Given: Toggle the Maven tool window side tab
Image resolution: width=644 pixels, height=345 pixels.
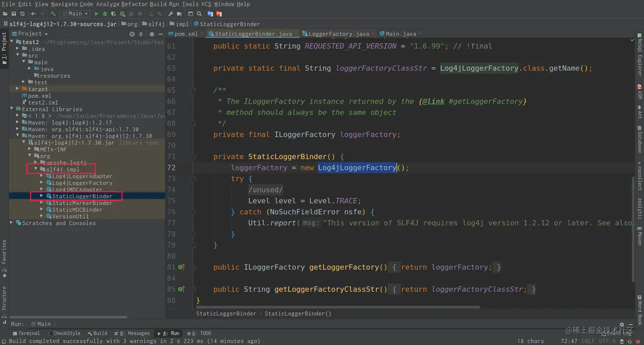Looking at the screenshot, I should pyautogui.click(x=639, y=235).
